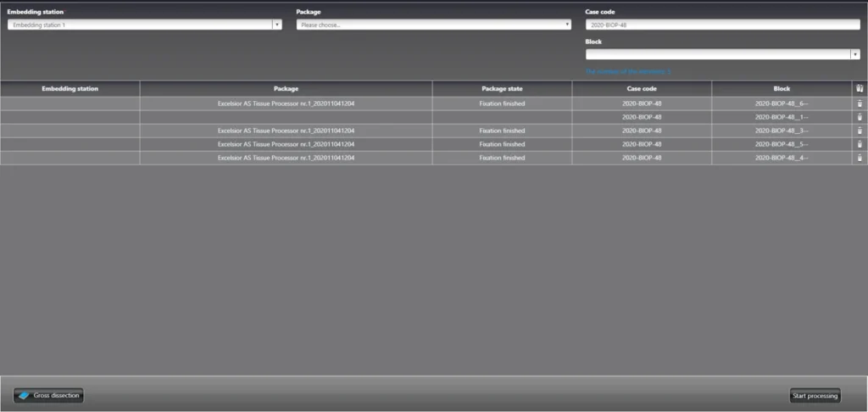Viewport: 868px width, 412px height.
Task: Click the Start processing button
Action: 815,395
